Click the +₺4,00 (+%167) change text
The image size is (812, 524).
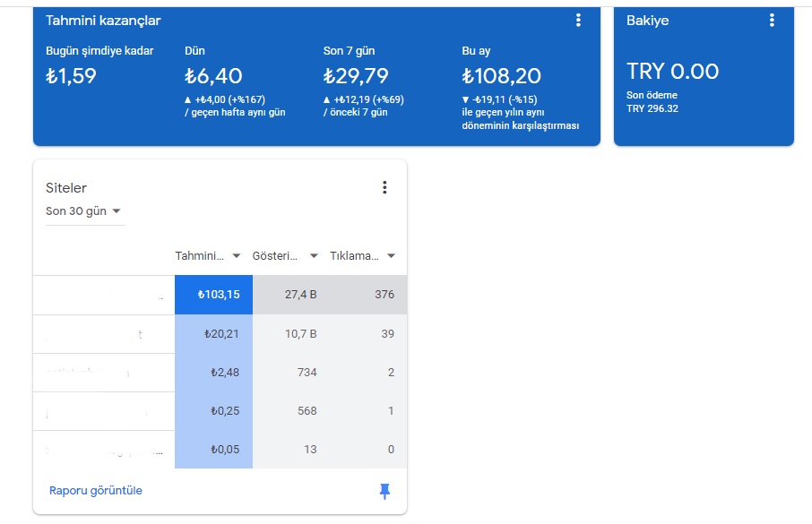[x=230, y=99]
